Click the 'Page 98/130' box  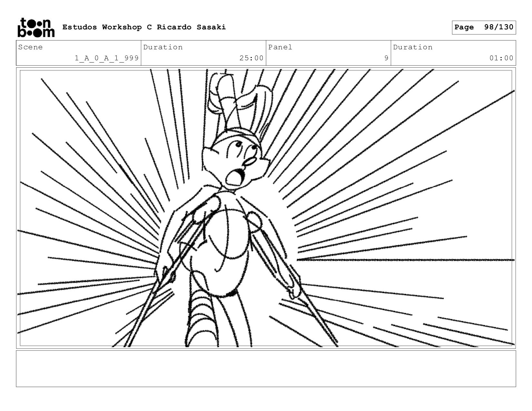point(484,27)
